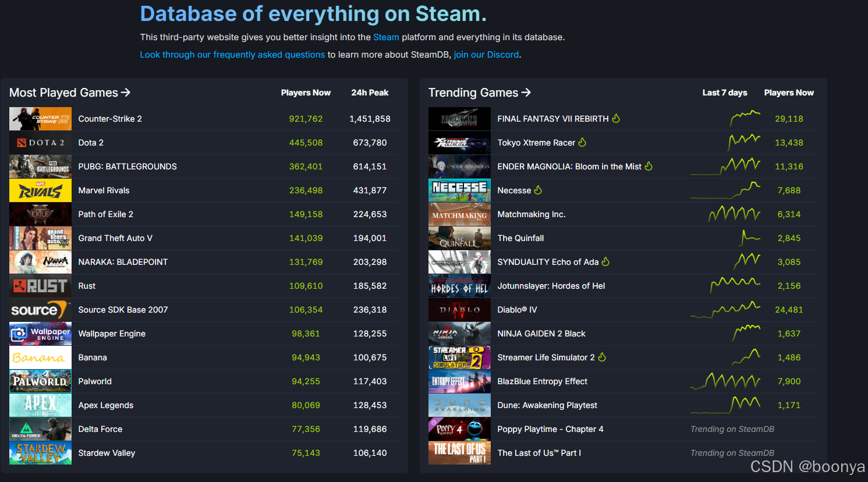Click the PUBG: BATTLEGROUNDS game image
The height and width of the screenshot is (482, 868).
(41, 166)
